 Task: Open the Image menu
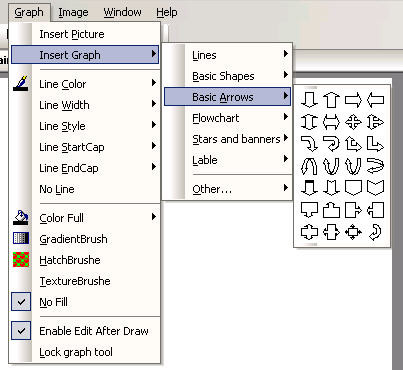coord(73,12)
